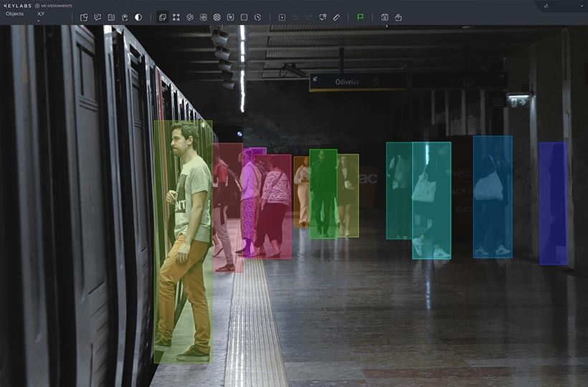588x387 pixels.
Task: Click the speech bubble with pin icon
Action: (323, 17)
